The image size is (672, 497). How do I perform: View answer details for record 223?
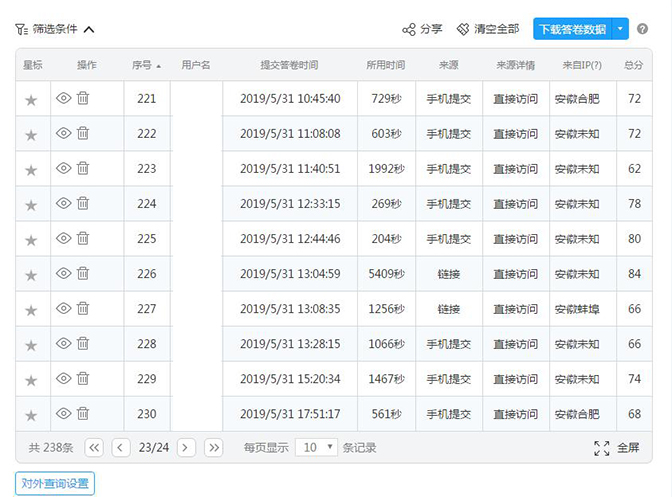click(x=64, y=168)
